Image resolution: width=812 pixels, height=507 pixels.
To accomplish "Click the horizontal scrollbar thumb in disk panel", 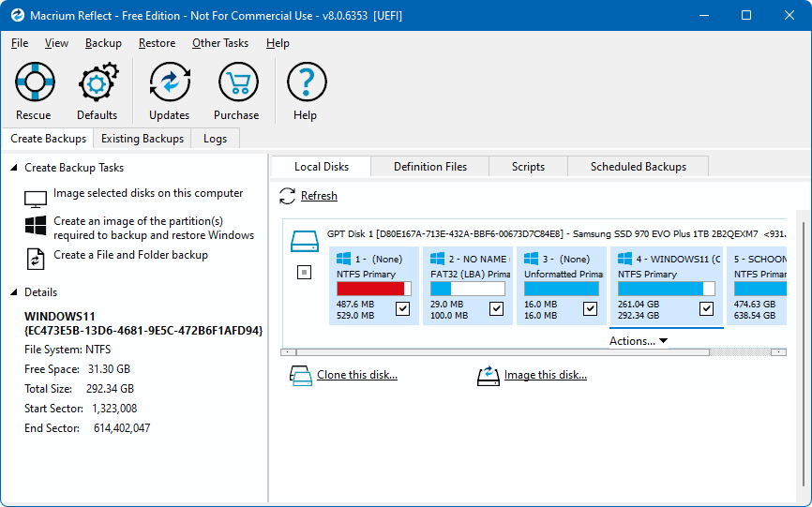I will pyautogui.click(x=503, y=352).
